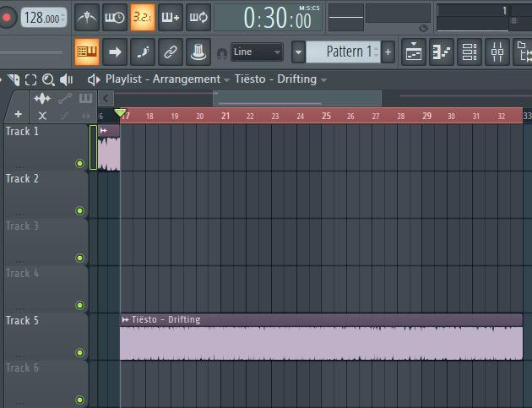
Task: Select Track 4 header label
Action: (23, 273)
